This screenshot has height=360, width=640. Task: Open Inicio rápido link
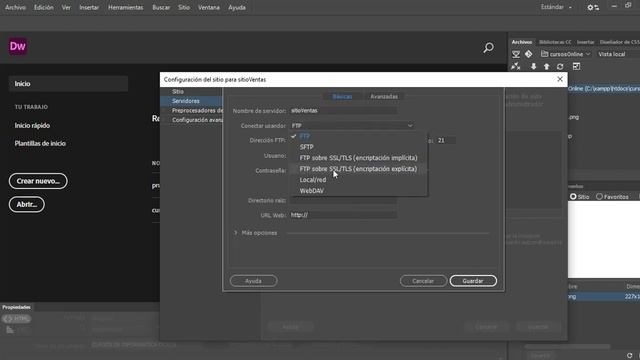32,126
